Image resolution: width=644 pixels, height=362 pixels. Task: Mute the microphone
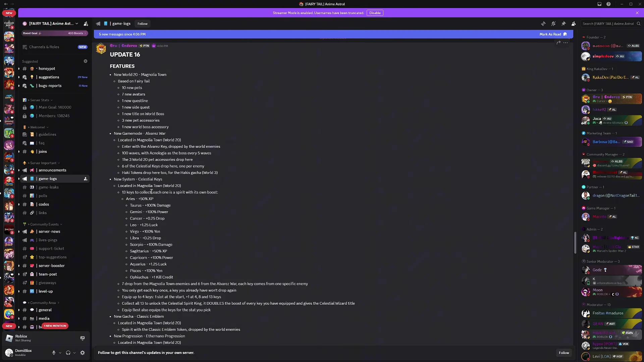click(54, 353)
